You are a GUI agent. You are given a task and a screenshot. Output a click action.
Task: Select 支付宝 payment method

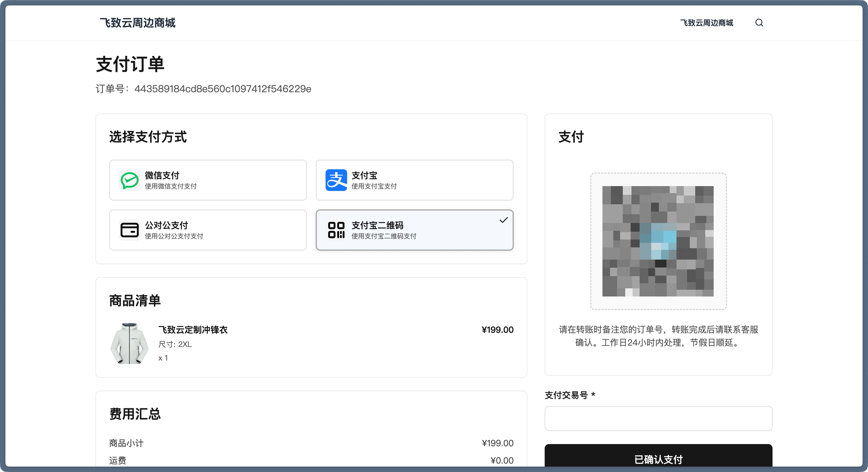(414, 180)
